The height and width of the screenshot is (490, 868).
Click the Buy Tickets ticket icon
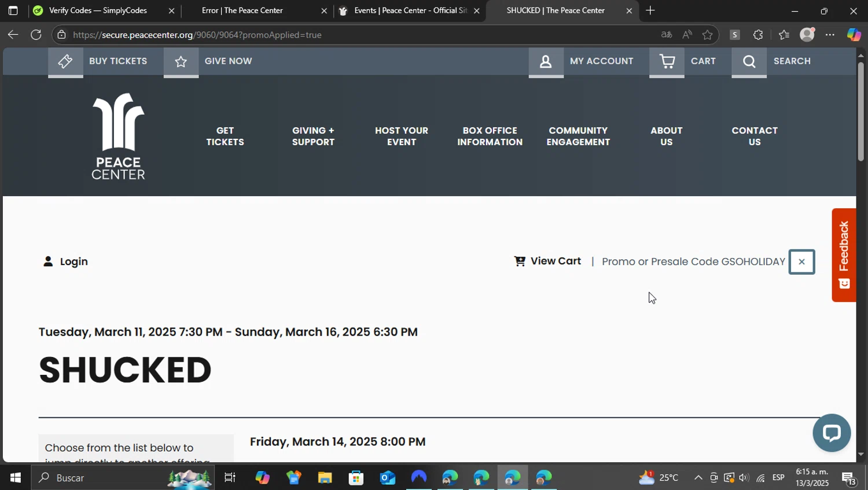point(65,61)
